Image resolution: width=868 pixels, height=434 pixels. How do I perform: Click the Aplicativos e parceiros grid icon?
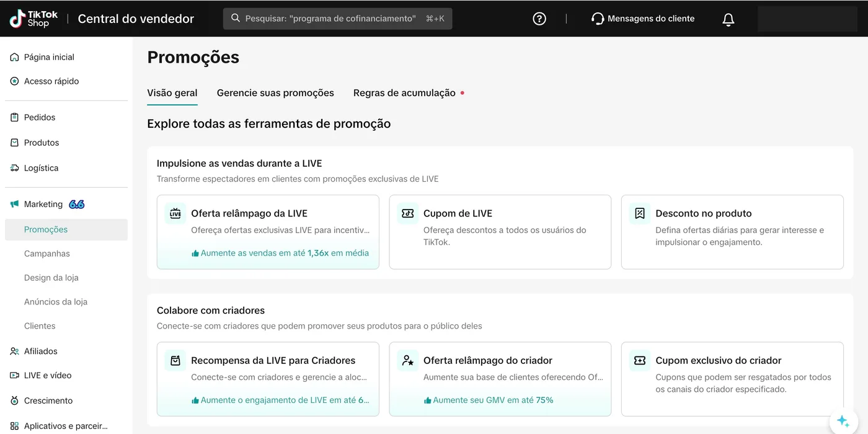point(14,426)
